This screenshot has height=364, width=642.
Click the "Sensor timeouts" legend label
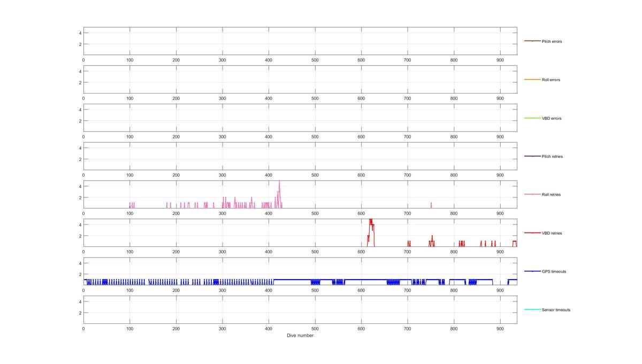[556, 310]
